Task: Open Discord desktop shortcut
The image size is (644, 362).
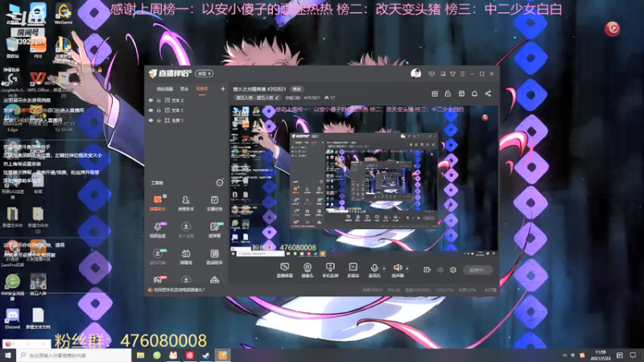Action: [x=12, y=318]
